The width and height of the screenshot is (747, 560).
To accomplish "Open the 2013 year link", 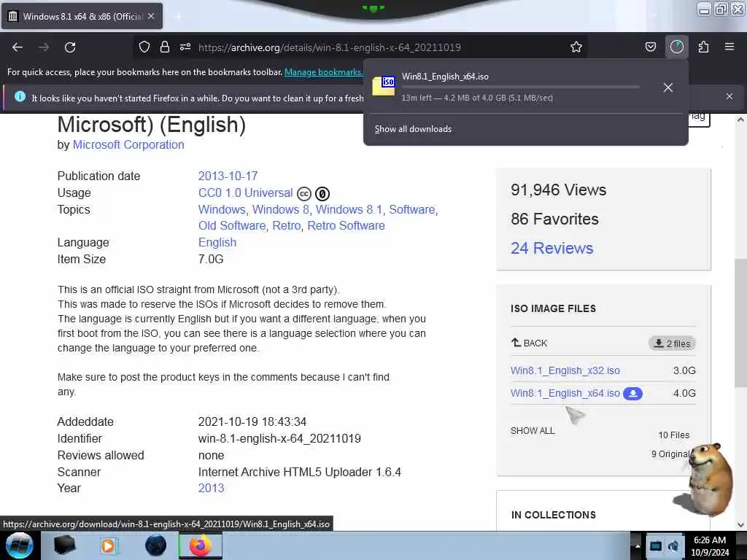I will (x=211, y=488).
